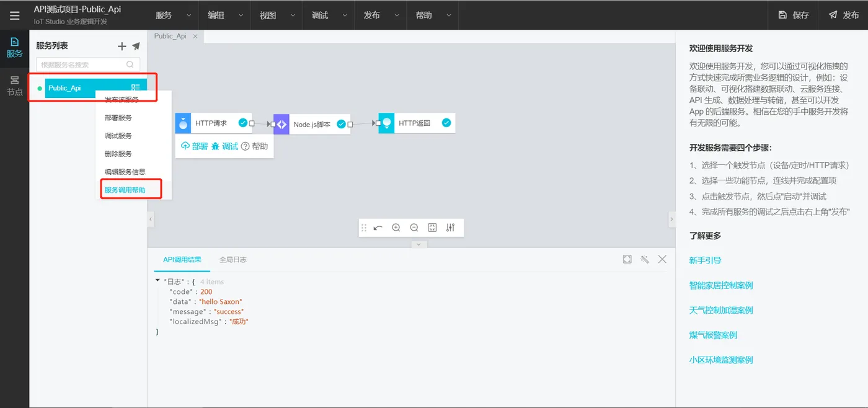Click the checkmark on HTTP请求 node
Image resolution: width=868 pixels, height=408 pixels.
pos(243,123)
